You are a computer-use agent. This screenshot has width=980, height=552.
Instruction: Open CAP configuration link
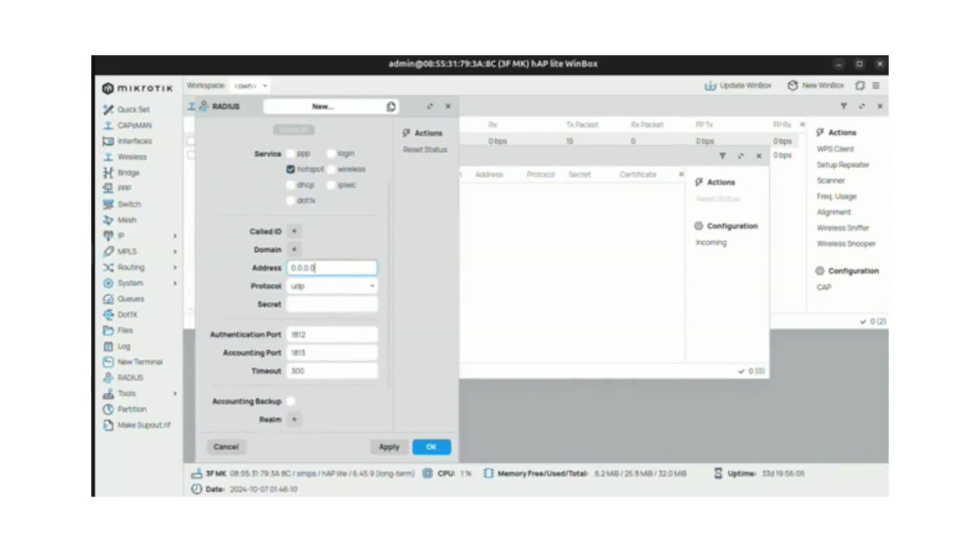click(x=824, y=287)
